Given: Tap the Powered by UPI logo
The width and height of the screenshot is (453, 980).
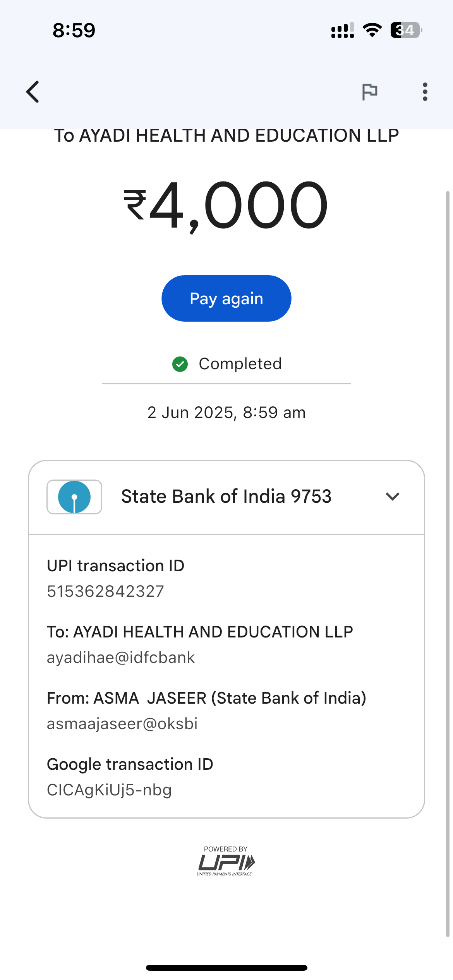Looking at the screenshot, I should click(x=226, y=862).
